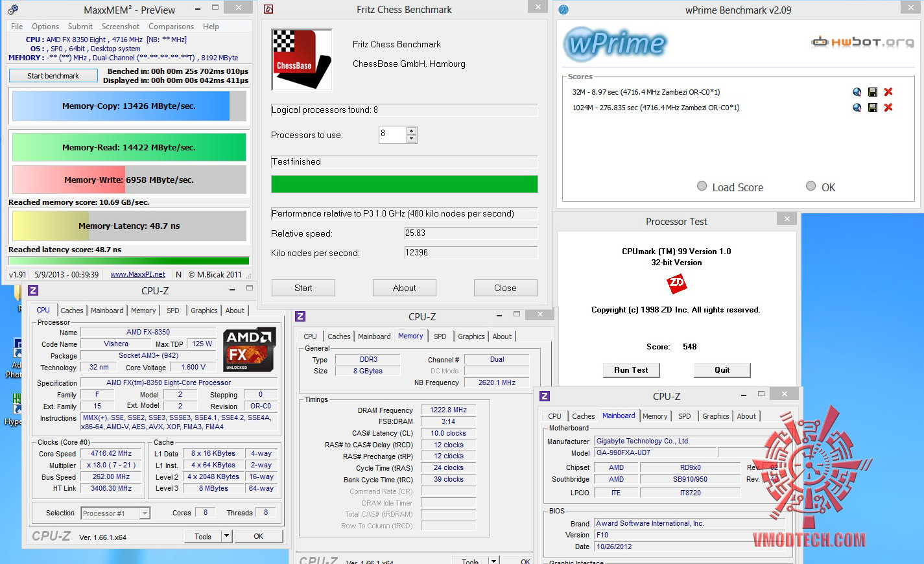Open About tab in CPU-Z processor window
The image size is (924, 564).
click(x=235, y=311)
